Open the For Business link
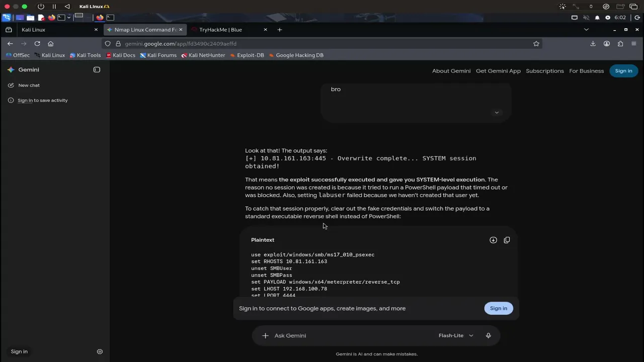The height and width of the screenshot is (362, 644). 586,71
